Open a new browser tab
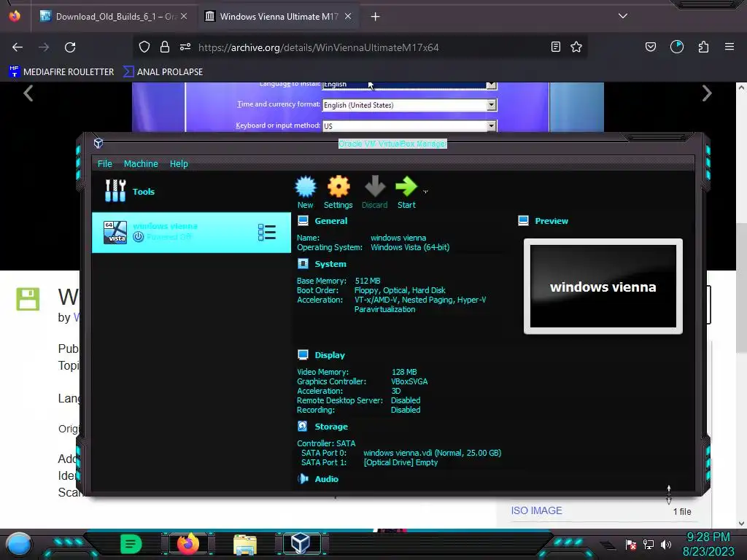This screenshot has height=560, width=747. 376,17
